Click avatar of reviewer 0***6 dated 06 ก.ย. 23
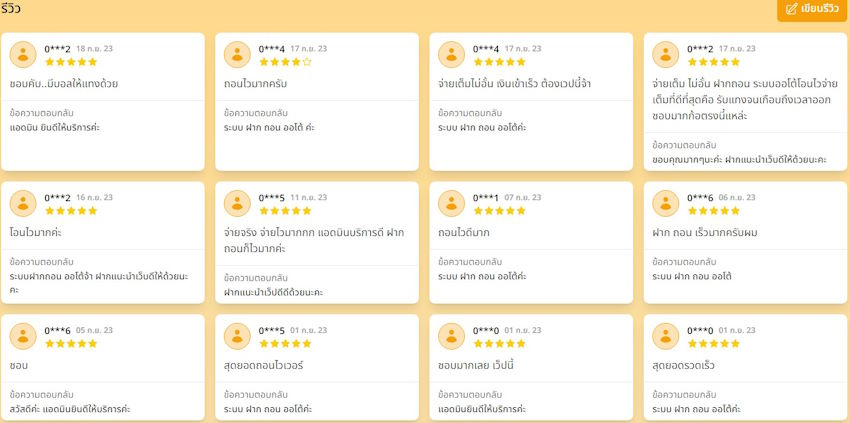The width and height of the screenshot is (850, 423). point(666,203)
